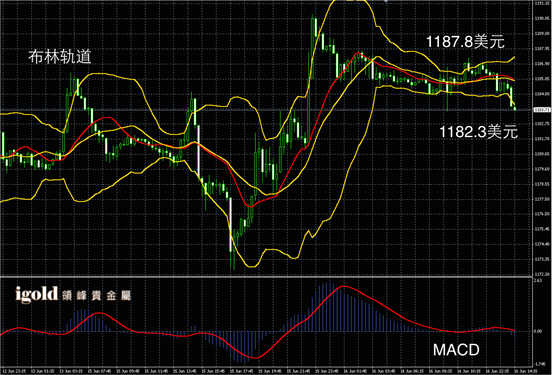Click the 15 Jun 17:45 time axis label
Viewport: 552px width, 375px height.
[242, 371]
